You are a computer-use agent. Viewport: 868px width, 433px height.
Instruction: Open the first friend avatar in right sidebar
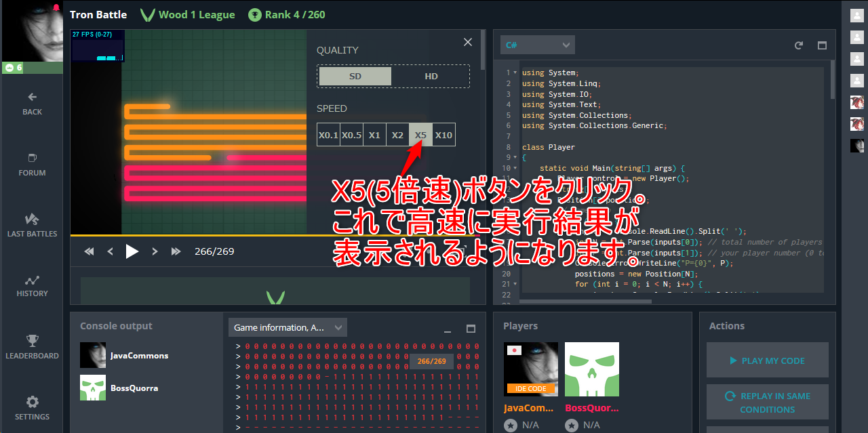pyautogui.click(x=857, y=16)
